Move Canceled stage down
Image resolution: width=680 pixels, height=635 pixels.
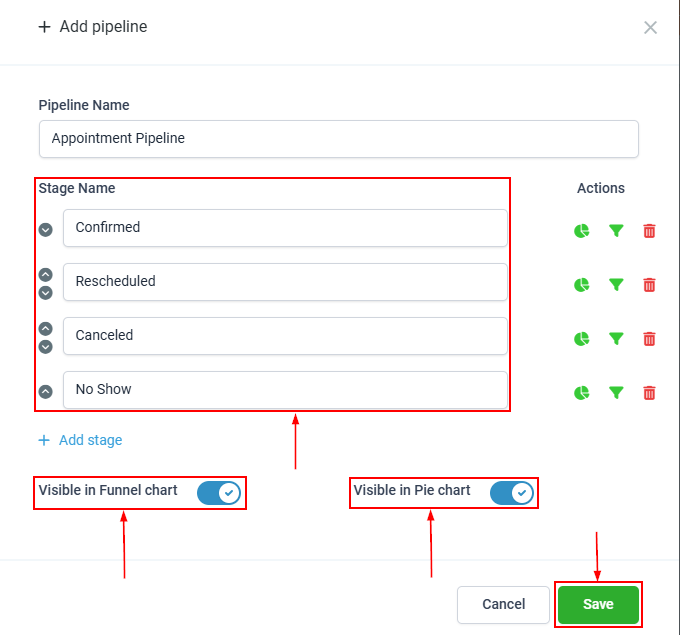(x=45, y=347)
